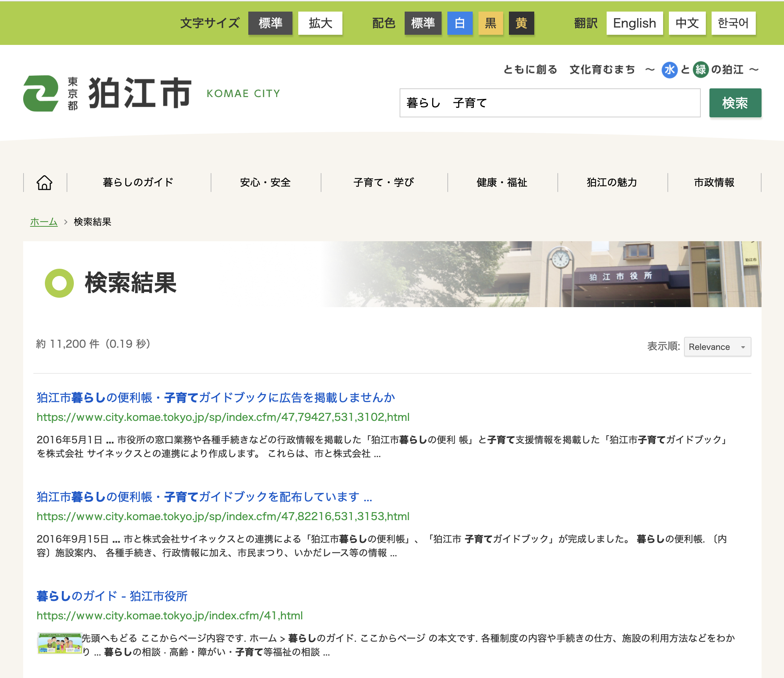Open URL ending 47,82216,531,3153,html
The height and width of the screenshot is (678, 784).
click(x=223, y=516)
